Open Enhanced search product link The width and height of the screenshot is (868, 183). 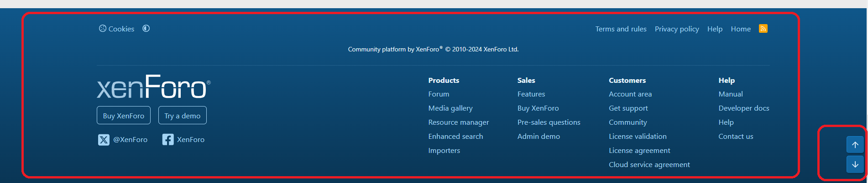[455, 136]
